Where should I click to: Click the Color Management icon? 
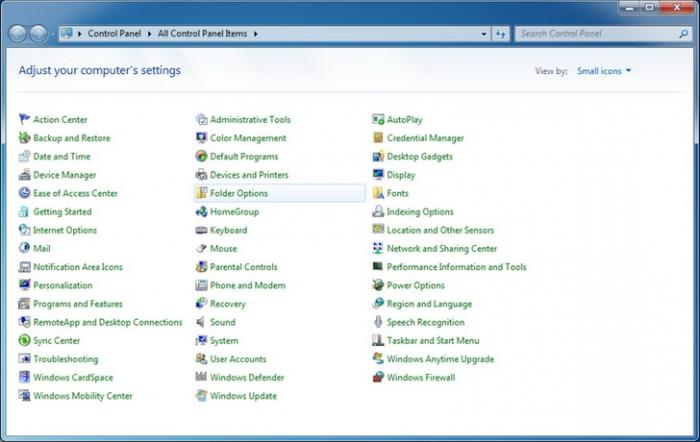[201, 138]
